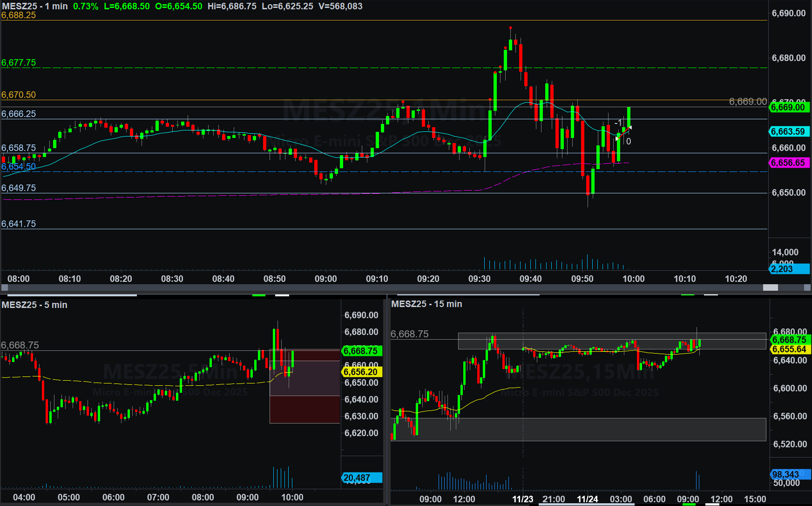Click the left scroll arrow of horizontal scrollbar
This screenshot has height=506, width=812.
tap(5, 288)
